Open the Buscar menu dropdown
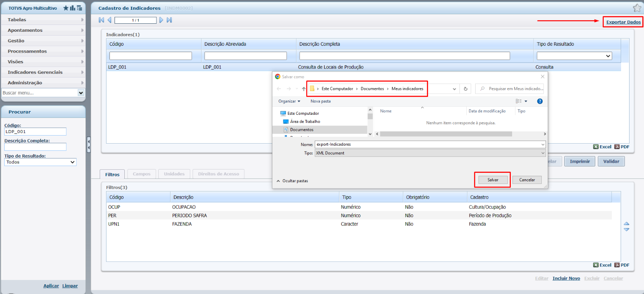Screen dimensions: 644x294 [81, 93]
